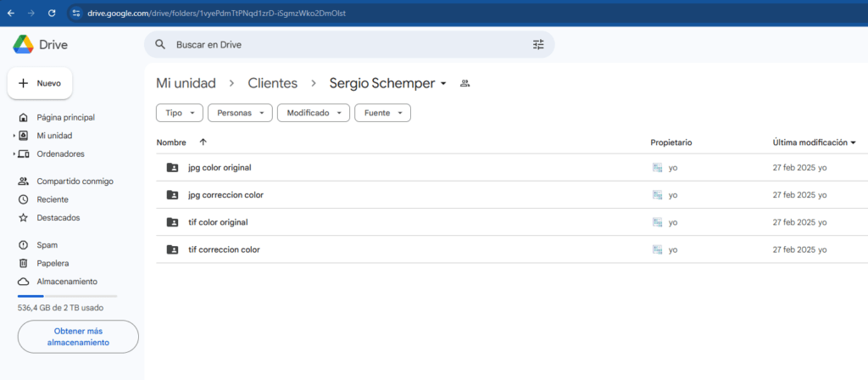The width and height of the screenshot is (868, 380).
Task: Click the browser address bar URL
Action: (216, 13)
